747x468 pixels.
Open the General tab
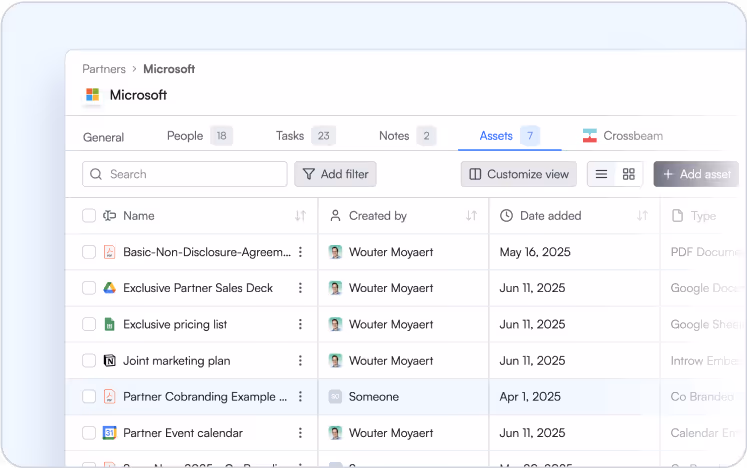[103, 137]
